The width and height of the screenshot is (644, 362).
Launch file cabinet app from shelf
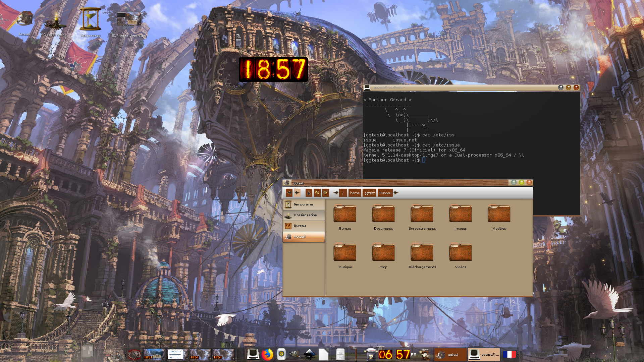coord(340,354)
